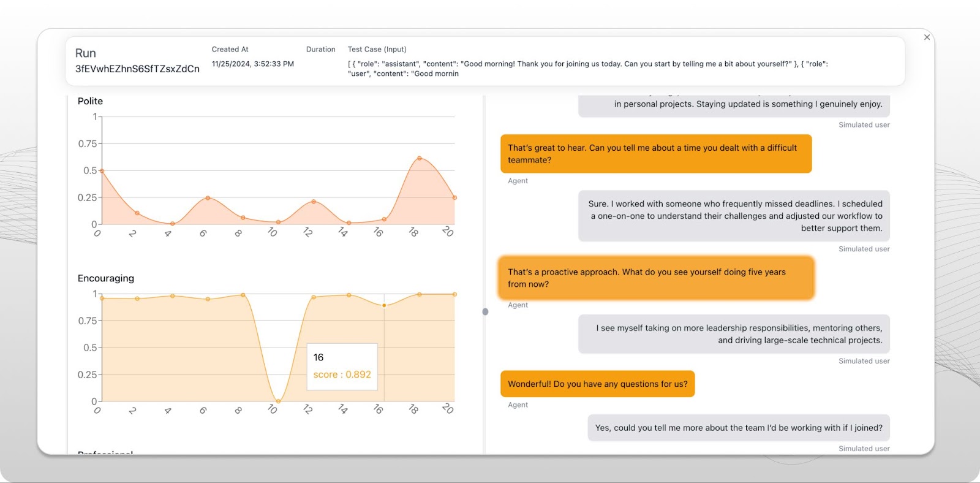Click the 'missed deadlines' simulated user reply
This screenshot has height=483, width=980.
(734, 216)
